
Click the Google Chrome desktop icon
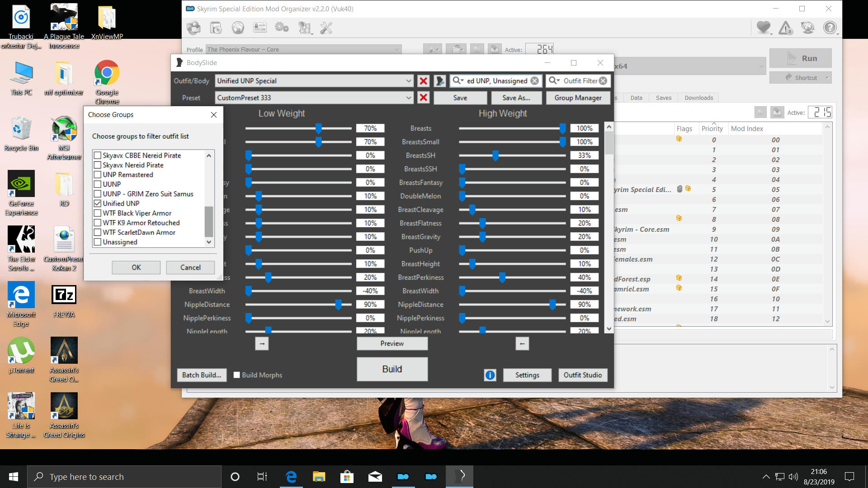(107, 82)
